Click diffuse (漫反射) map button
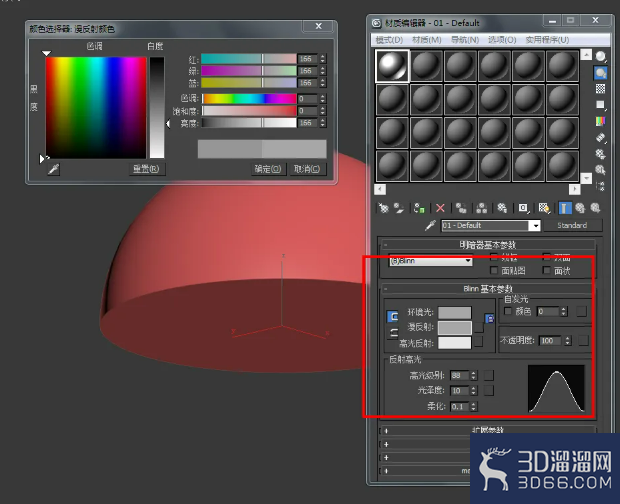 pos(478,327)
